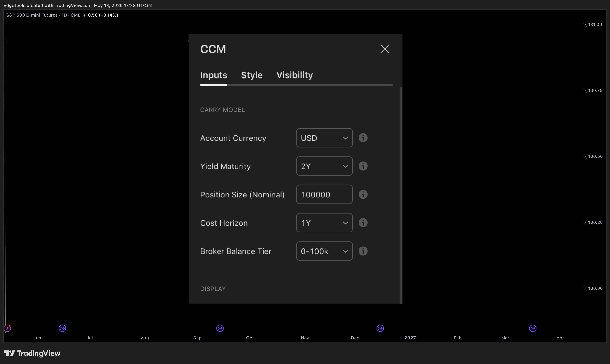Screen dimensions: 610x364
Task: Click the 2027 label on time axis
Action: point(410,338)
